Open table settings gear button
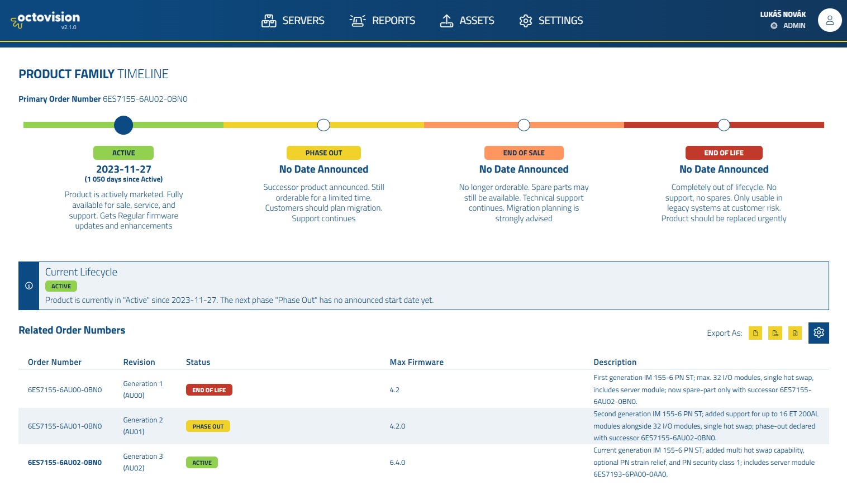 point(819,333)
